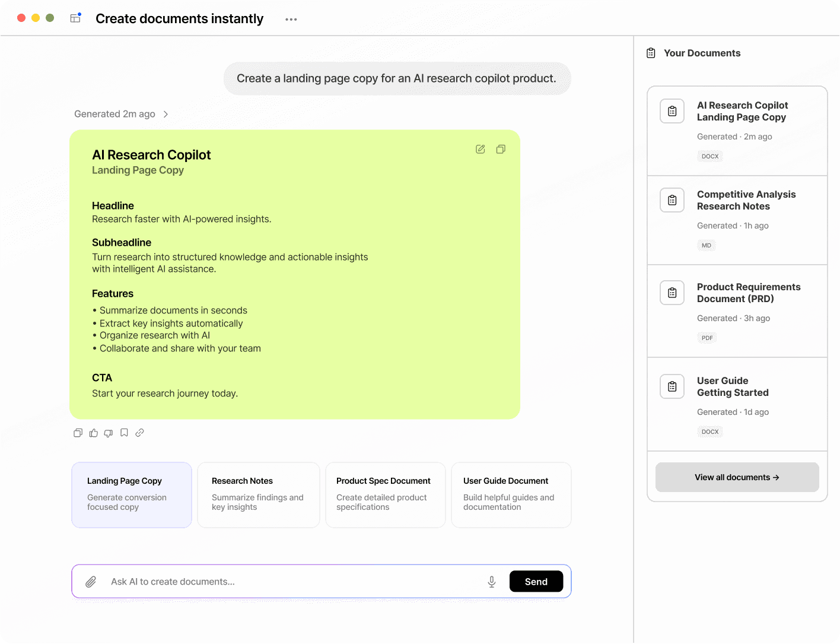The width and height of the screenshot is (840, 644).
Task: Attach a file with the paperclip icon
Action: (91, 582)
